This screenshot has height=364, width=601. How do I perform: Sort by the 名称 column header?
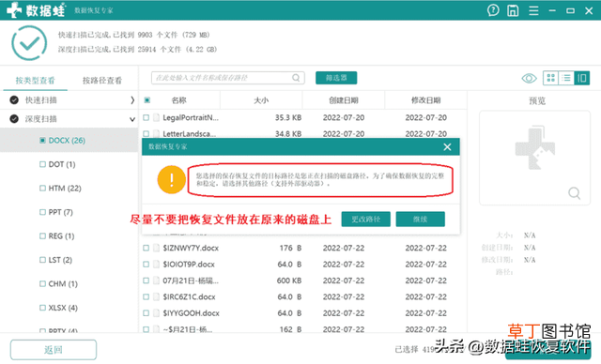click(179, 100)
